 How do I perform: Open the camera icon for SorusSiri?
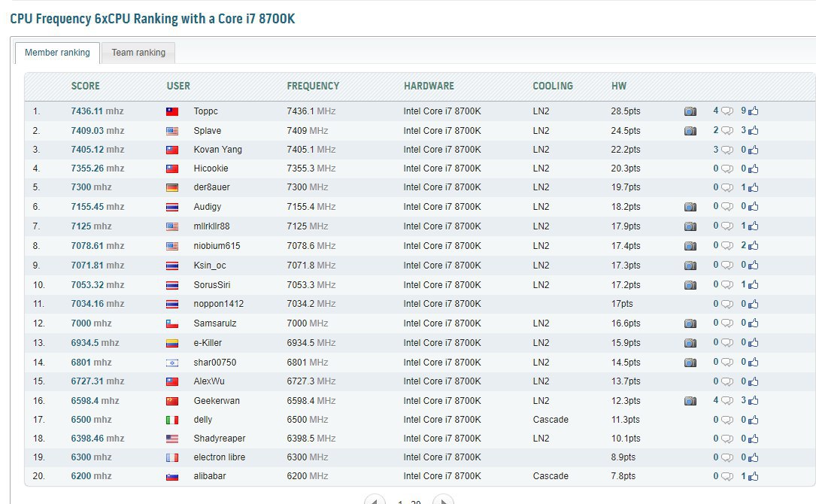690,285
